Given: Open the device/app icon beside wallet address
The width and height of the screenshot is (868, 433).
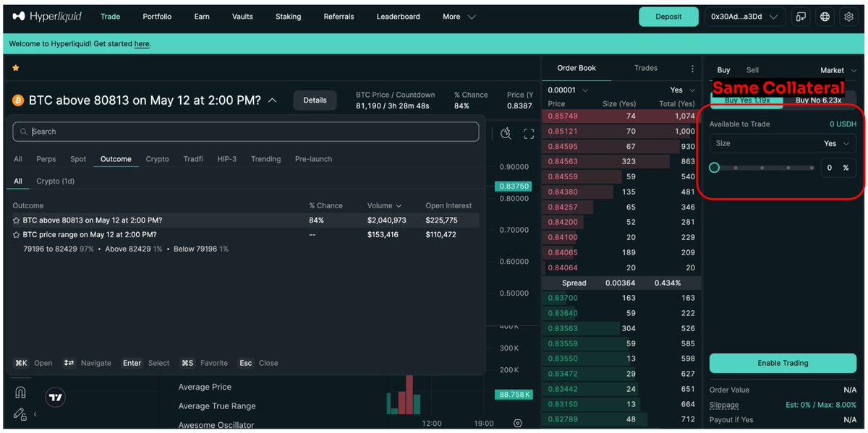Looking at the screenshot, I should (801, 17).
